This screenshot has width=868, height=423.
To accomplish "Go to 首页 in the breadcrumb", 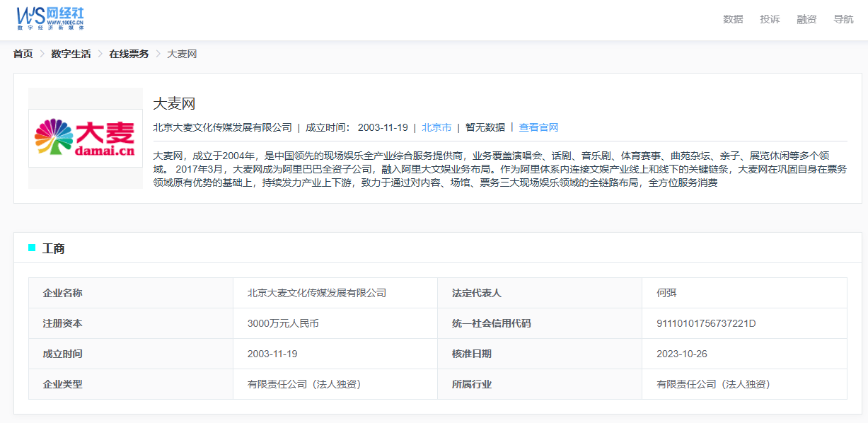I will point(23,54).
